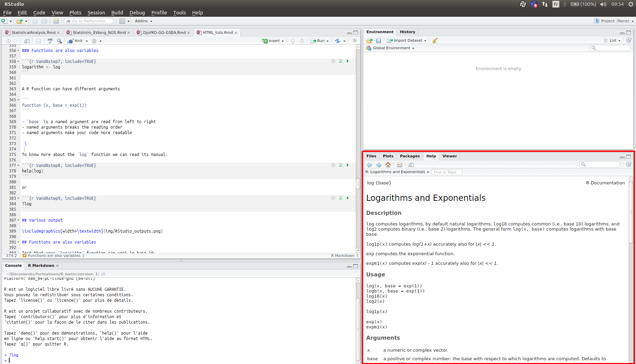Click the Help pane vertical scrollbar
The width and height of the screenshot is (636, 364).
(x=631, y=212)
